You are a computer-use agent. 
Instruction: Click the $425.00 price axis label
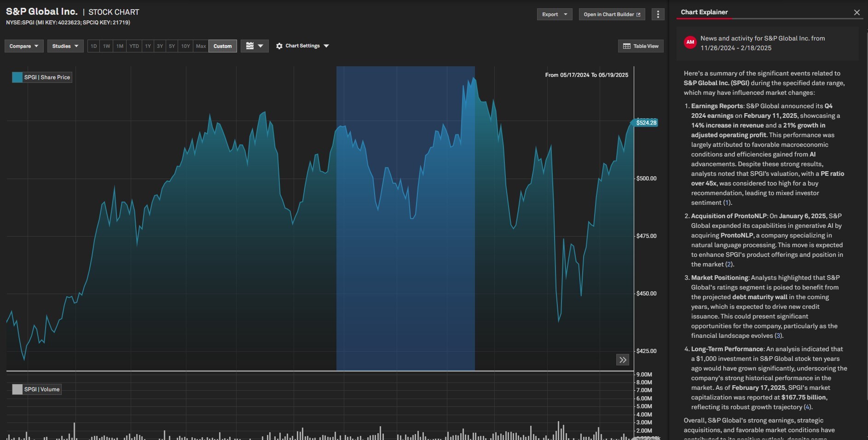(646, 351)
